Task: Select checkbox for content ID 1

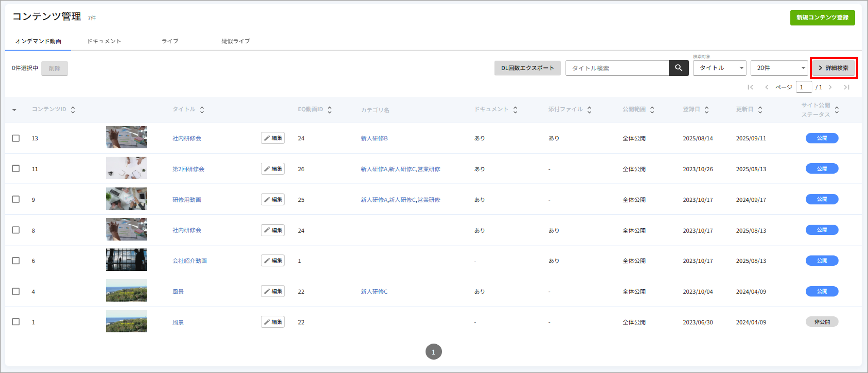Action: [16, 322]
